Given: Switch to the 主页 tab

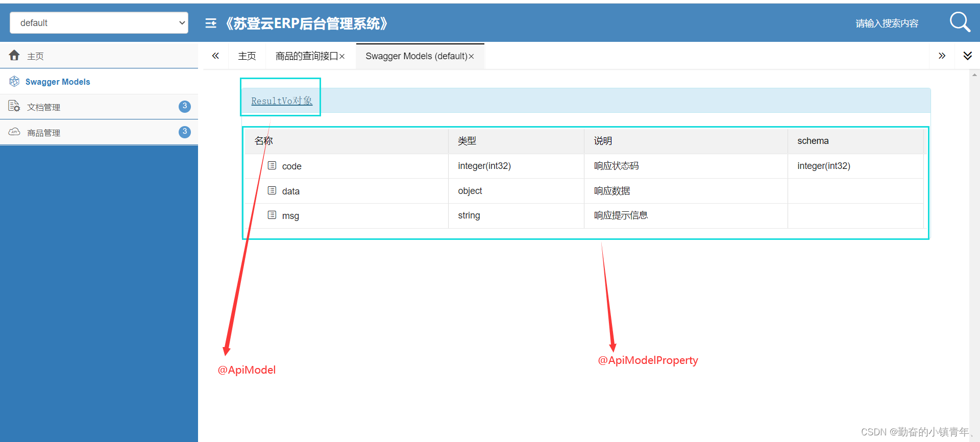Looking at the screenshot, I should pyautogui.click(x=247, y=56).
